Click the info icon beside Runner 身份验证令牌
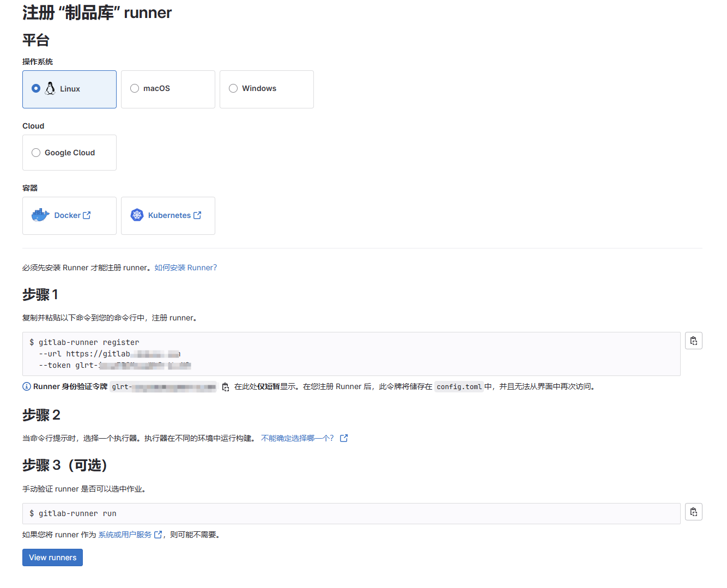 pyautogui.click(x=27, y=386)
